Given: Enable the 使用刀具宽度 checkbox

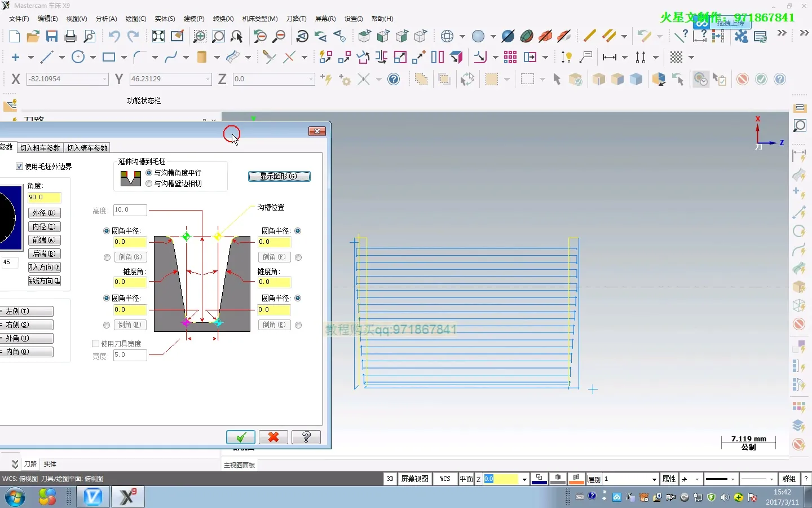Looking at the screenshot, I should (96, 344).
